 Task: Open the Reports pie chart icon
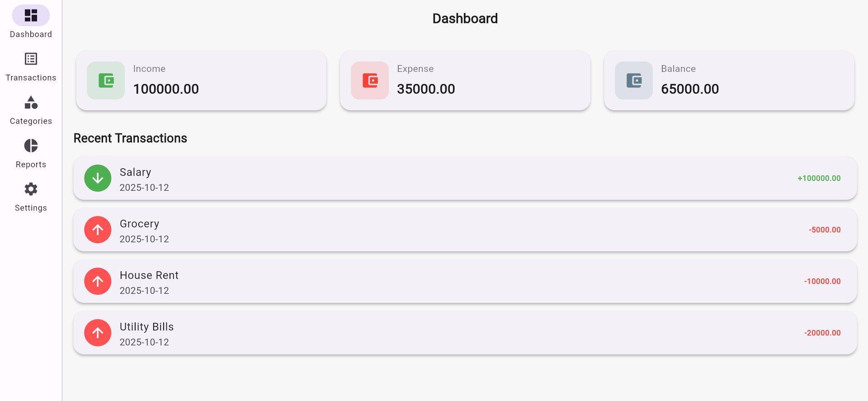click(31, 146)
